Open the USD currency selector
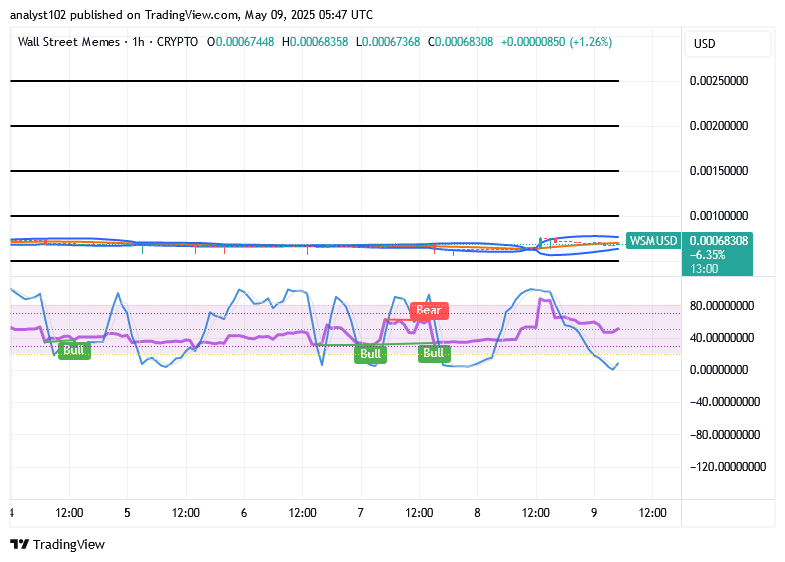This screenshot has height=562, width=785. tap(727, 44)
